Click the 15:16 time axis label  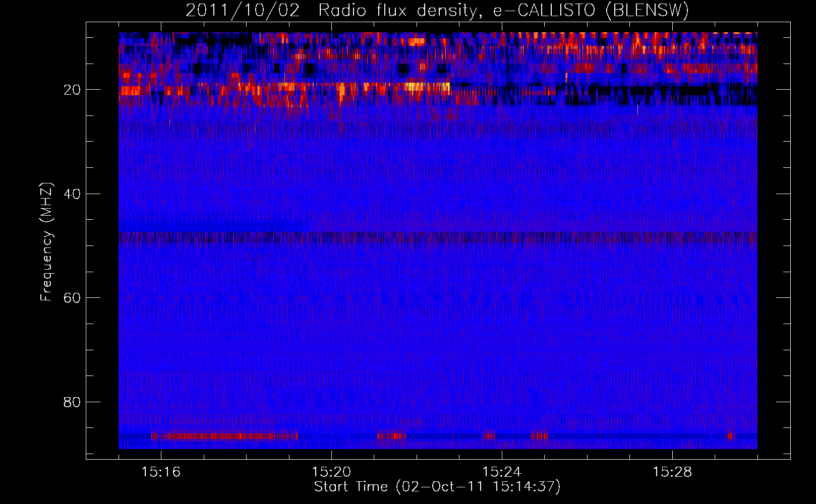point(161,472)
